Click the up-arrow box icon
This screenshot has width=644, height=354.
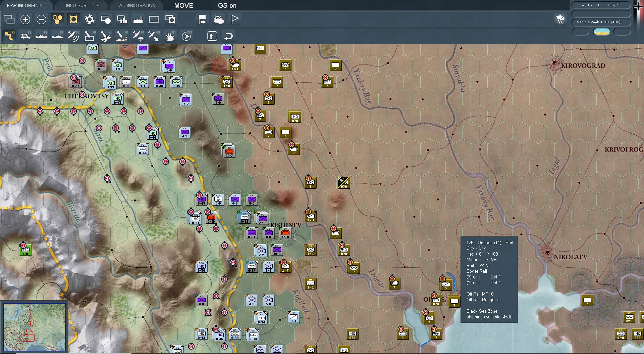point(212,36)
